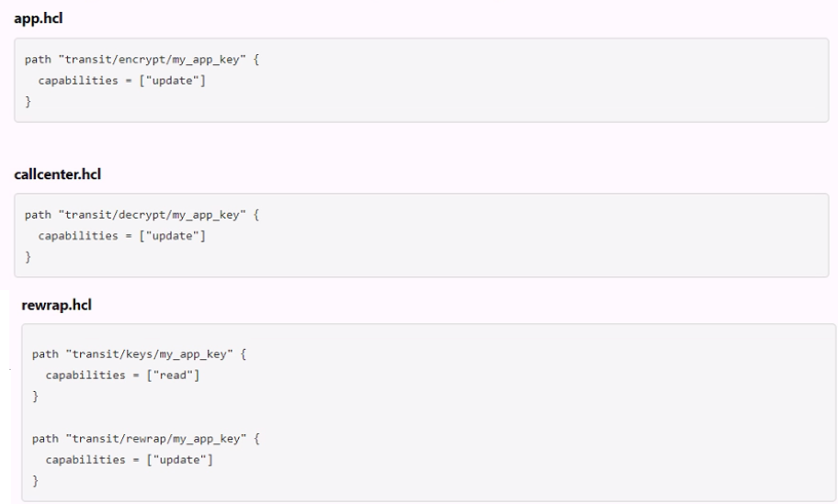Click "capabilities" under the transit/keys path
This screenshot has width=838, height=504.
click(x=80, y=376)
